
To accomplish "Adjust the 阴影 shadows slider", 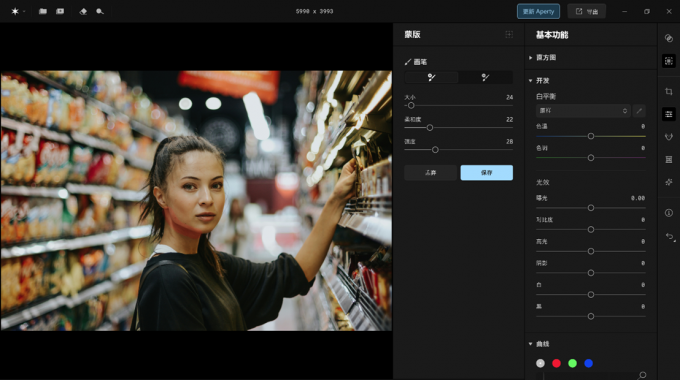I will 591,273.
